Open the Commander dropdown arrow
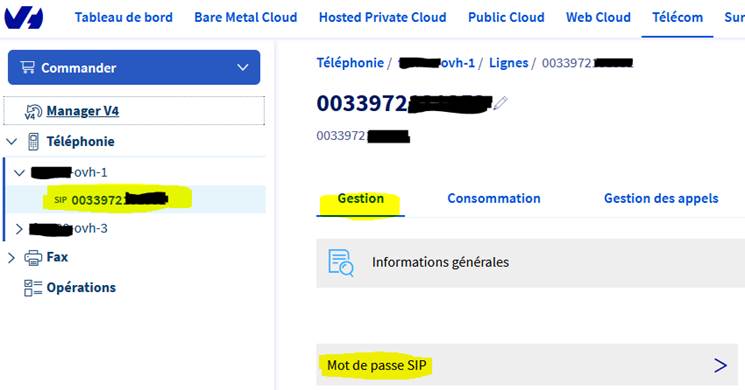The height and width of the screenshot is (390, 745). click(x=243, y=67)
